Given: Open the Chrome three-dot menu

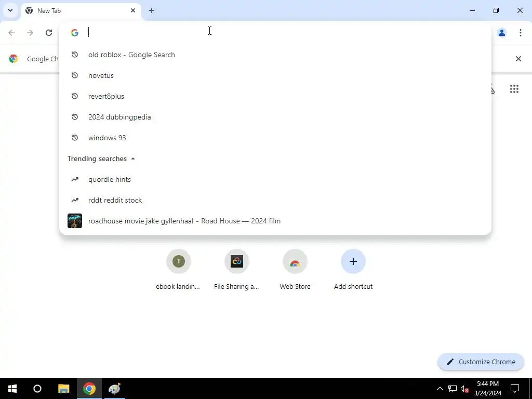Looking at the screenshot, I should tap(521, 33).
